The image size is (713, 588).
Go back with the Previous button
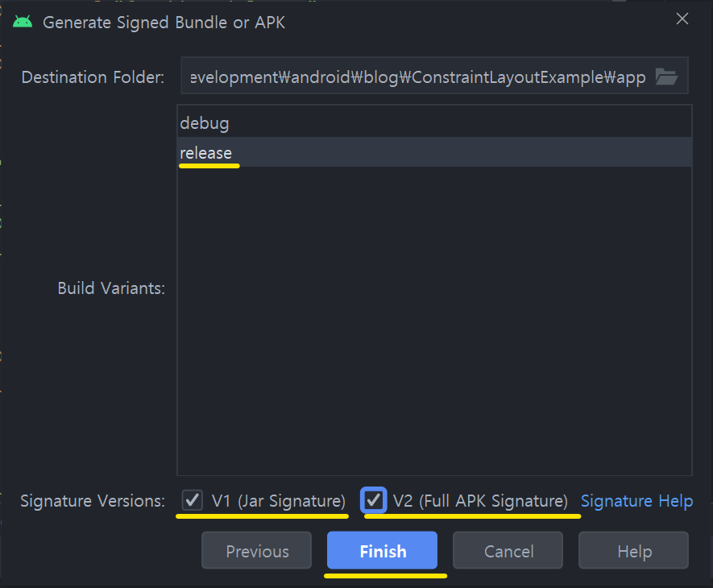[256, 551]
